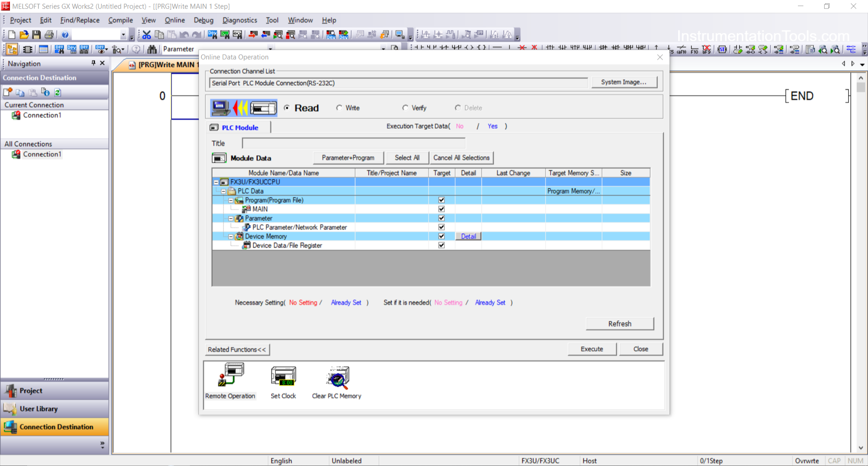Click the editor vertical scrollbar down arrow

pyautogui.click(x=860, y=448)
